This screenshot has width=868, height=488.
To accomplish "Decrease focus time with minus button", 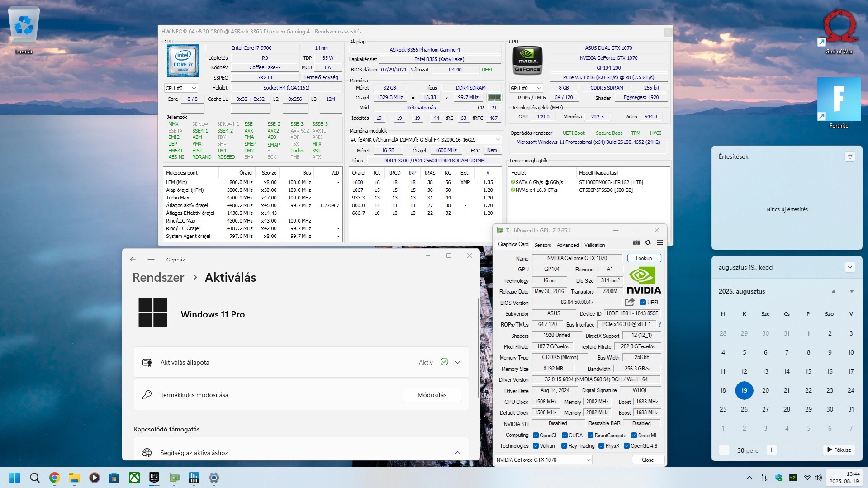I will [x=724, y=450].
